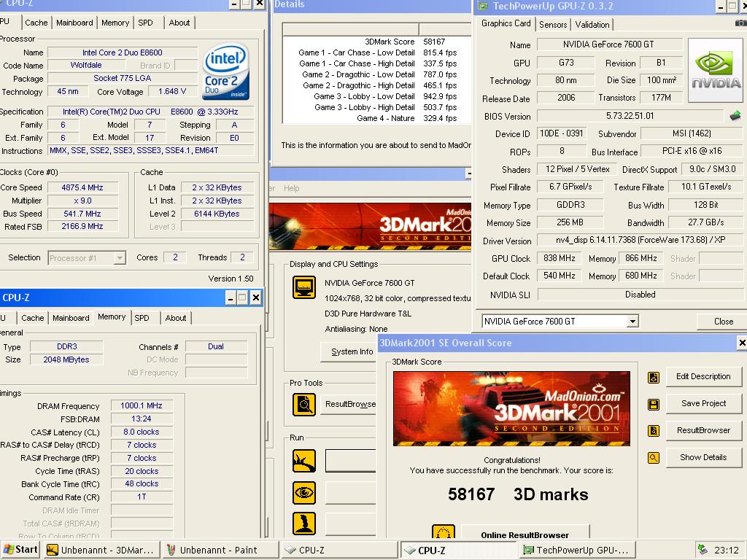Viewport: 747px width, 560px height.
Task: Click the NVIDIA logo in GPU-Z
Action: coord(716,71)
